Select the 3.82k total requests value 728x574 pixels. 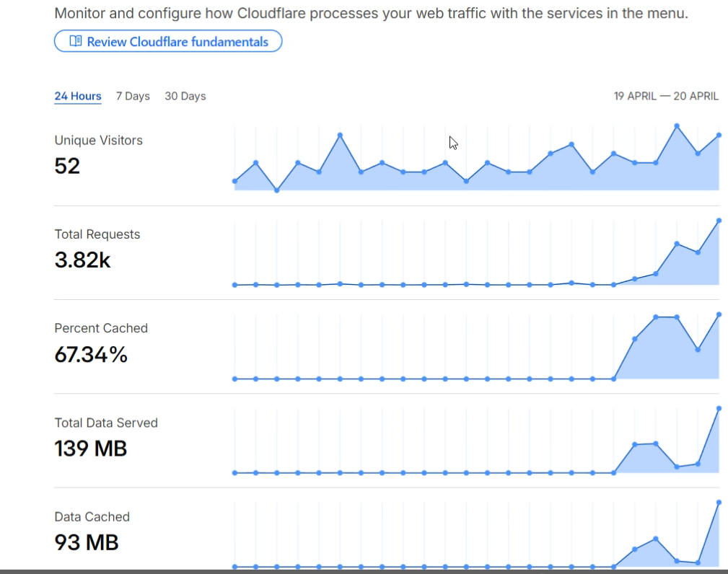[x=83, y=260]
